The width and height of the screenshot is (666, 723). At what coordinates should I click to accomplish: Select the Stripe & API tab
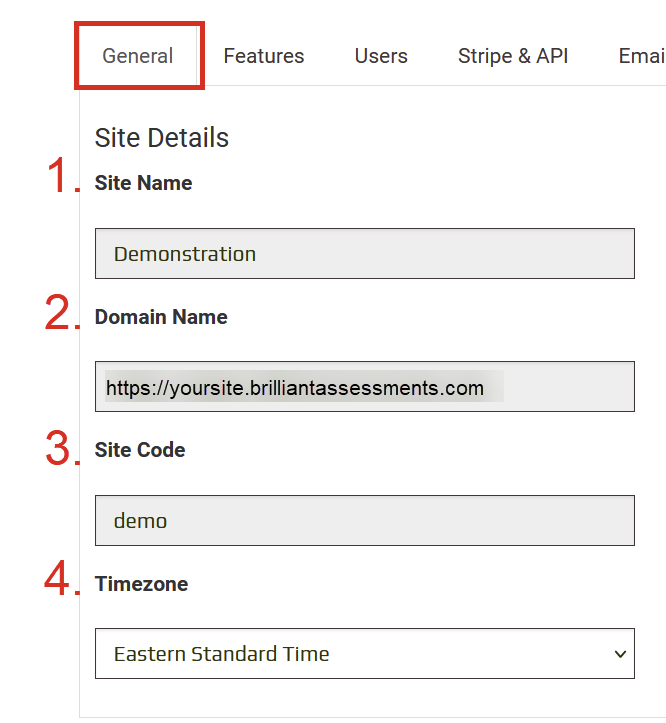[513, 56]
